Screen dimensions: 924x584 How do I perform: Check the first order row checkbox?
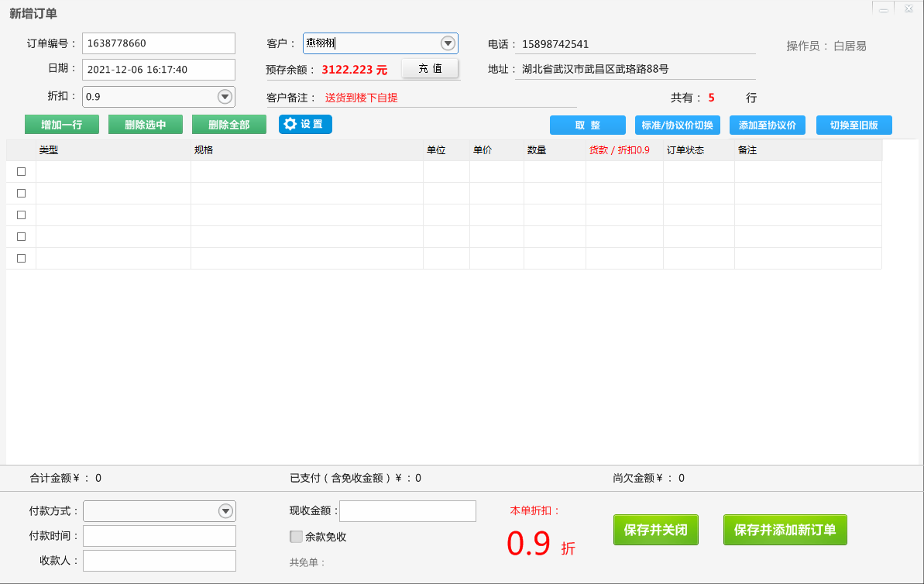(21, 172)
